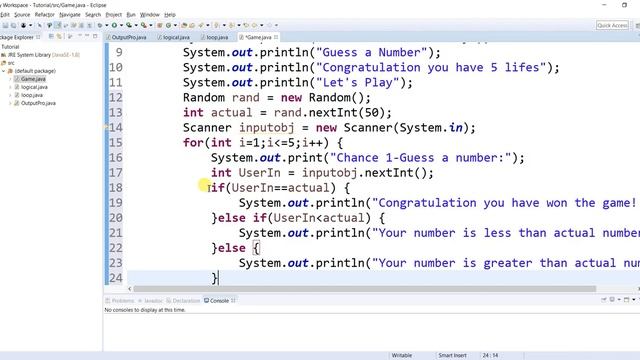Click the Open Type icon in the toolbar
The height and width of the screenshot is (360, 640).
(184, 25)
